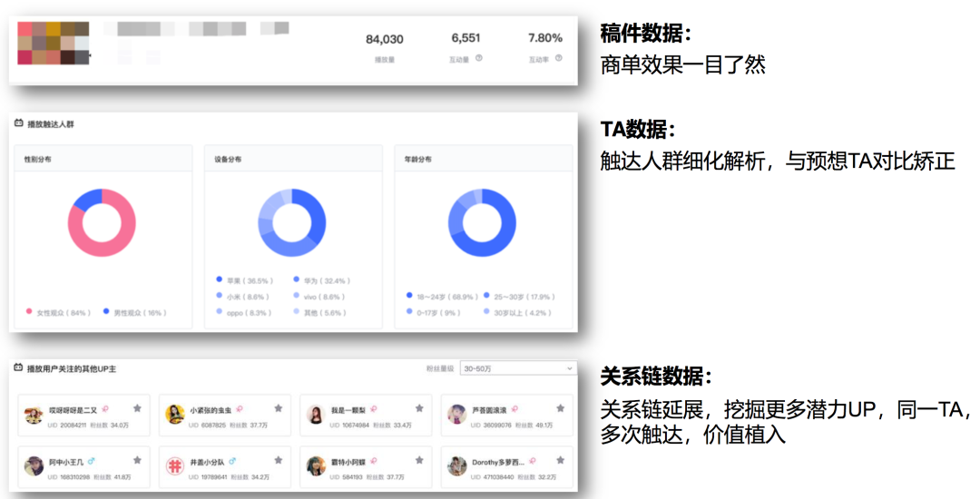Screen dimensions: 980x499
Task: Click male gender icon beside 井盖小分队
Action: click(x=232, y=462)
